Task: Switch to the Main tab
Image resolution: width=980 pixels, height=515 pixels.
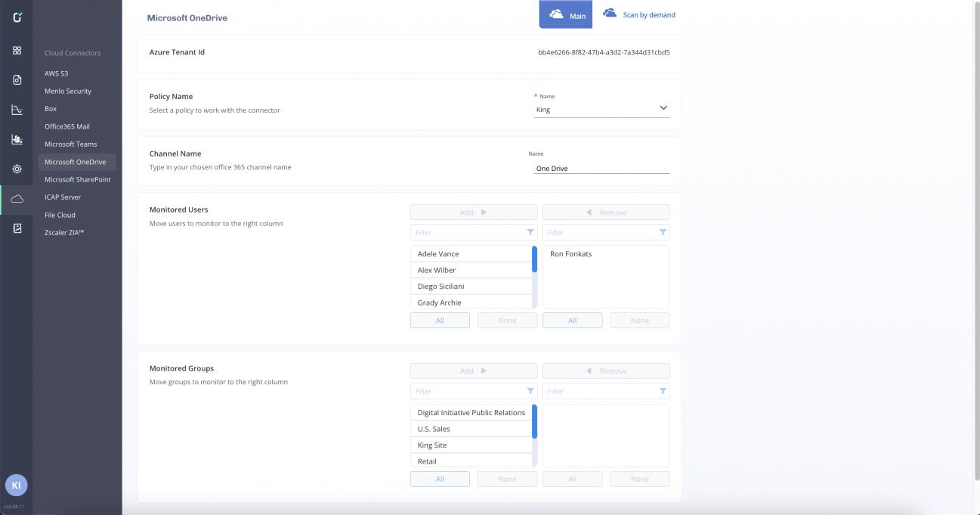Action: coord(566,14)
